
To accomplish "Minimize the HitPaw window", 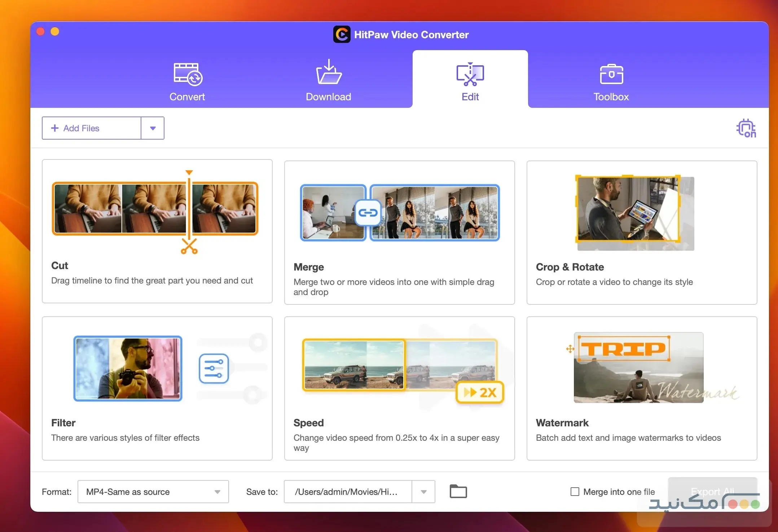I will [x=55, y=31].
